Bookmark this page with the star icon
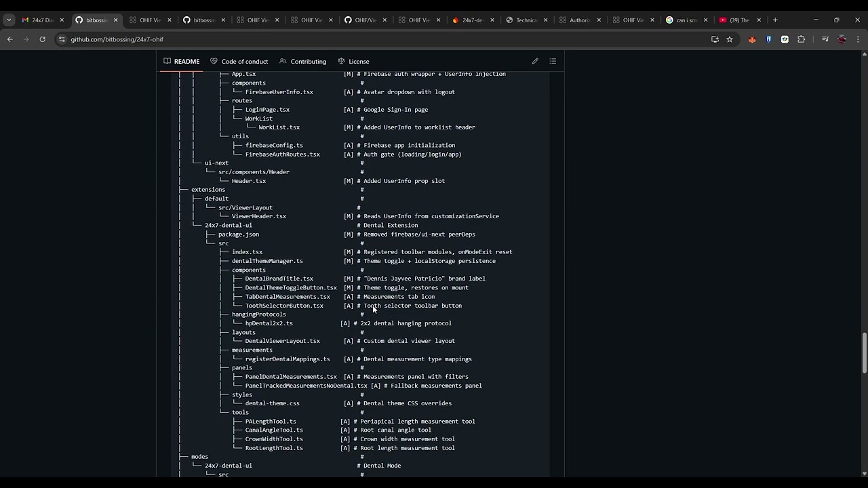Screen dimensions: 868x488 730,39
